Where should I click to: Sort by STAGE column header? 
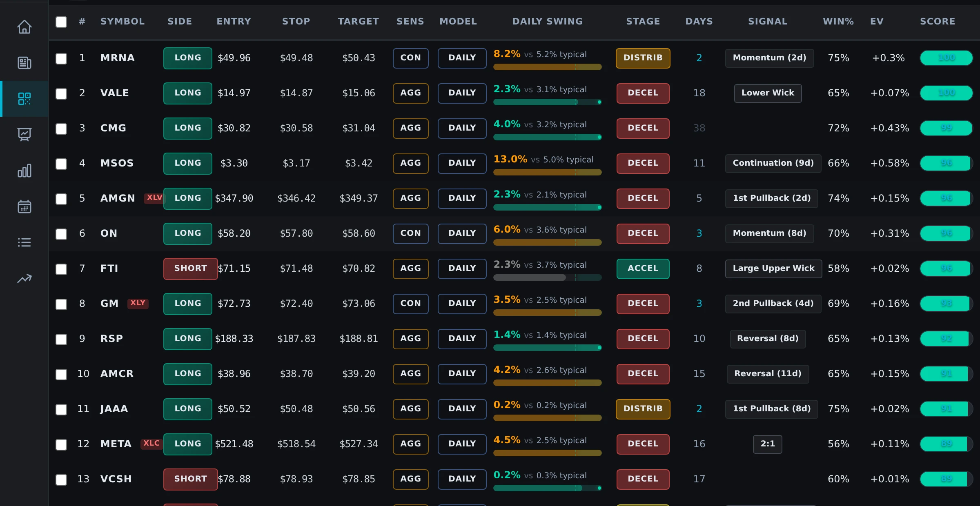(643, 21)
